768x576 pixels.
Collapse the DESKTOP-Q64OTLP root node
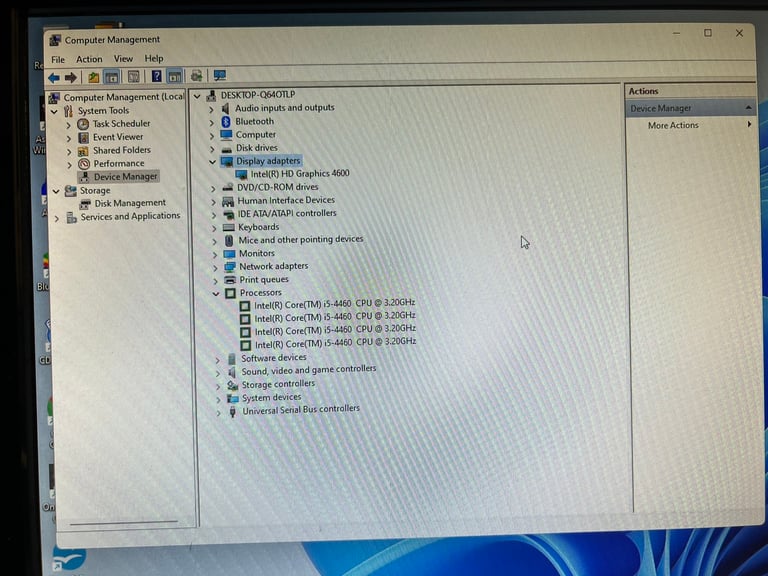coord(197,96)
